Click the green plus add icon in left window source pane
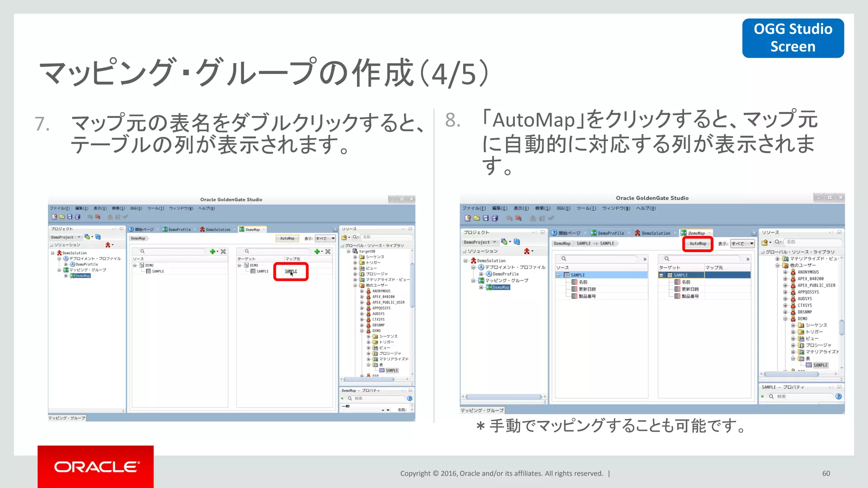868x488 pixels. pyautogui.click(x=213, y=252)
